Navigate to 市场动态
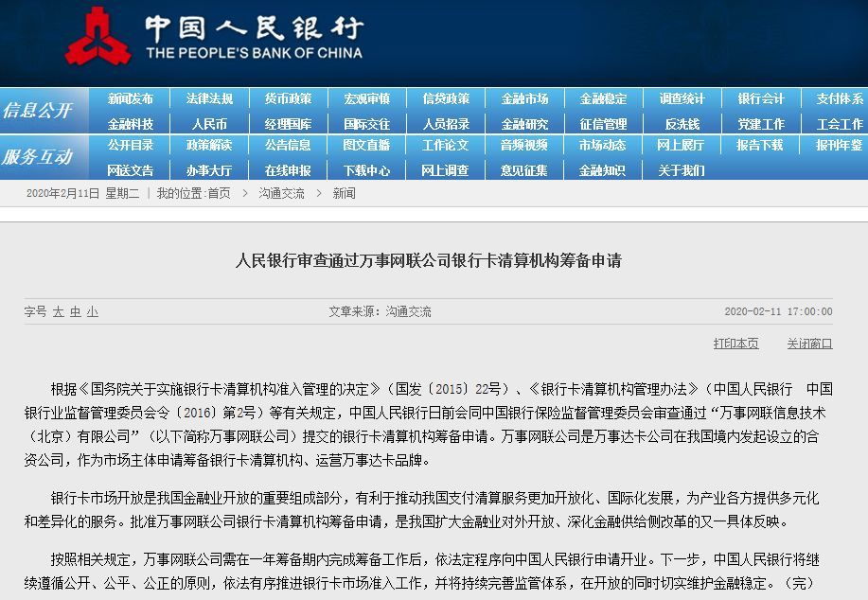868x600 pixels. coord(602,146)
